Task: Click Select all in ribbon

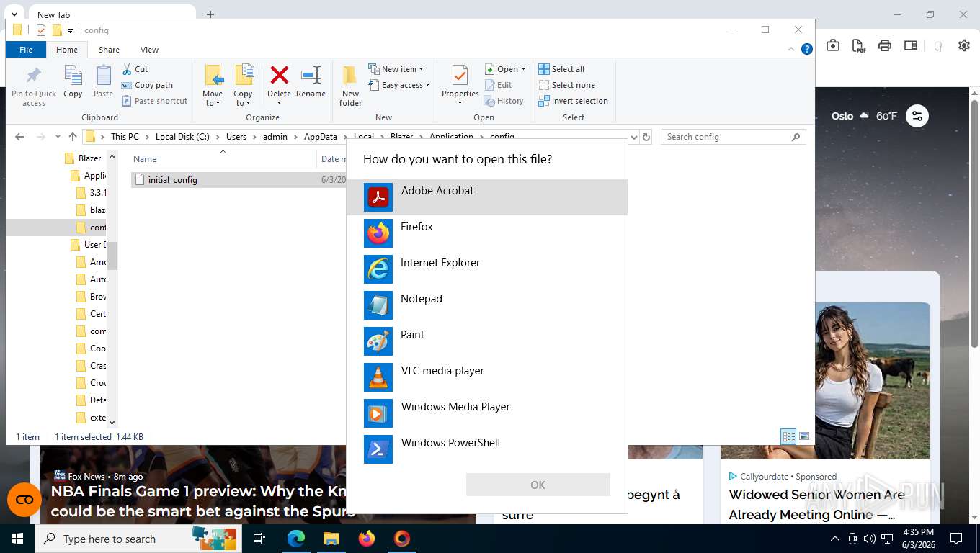Action: (561, 69)
